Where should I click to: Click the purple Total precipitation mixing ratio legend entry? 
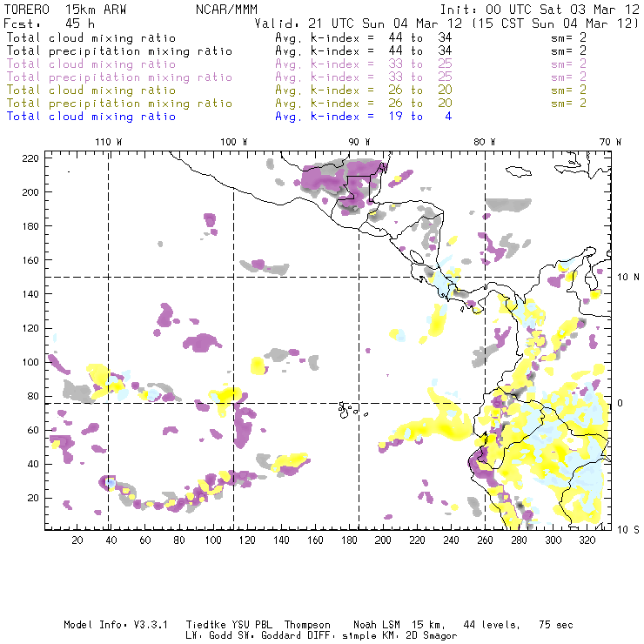pyautogui.click(x=119, y=77)
